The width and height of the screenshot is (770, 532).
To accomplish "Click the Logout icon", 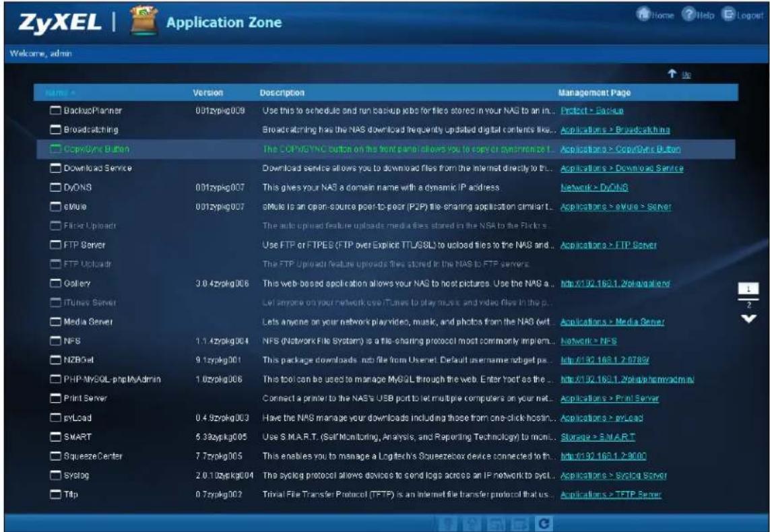I will click(x=728, y=14).
